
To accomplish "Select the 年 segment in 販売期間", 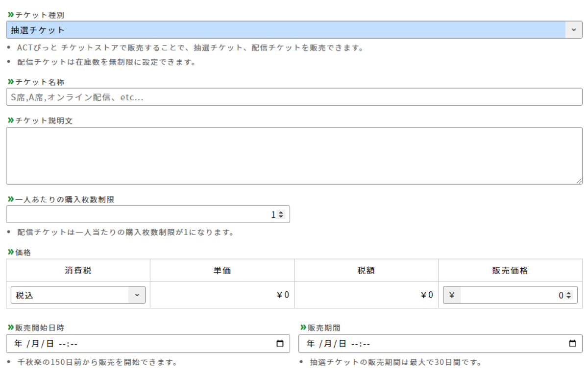I will point(311,344).
